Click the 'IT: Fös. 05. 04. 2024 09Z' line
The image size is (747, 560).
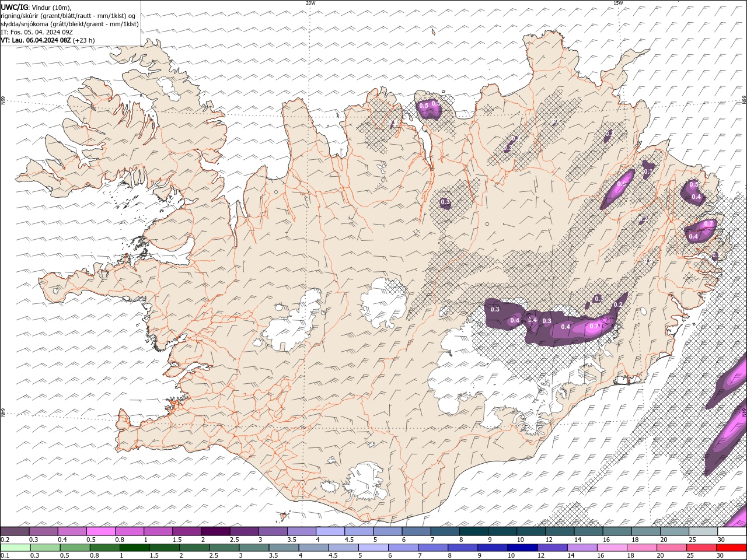click(x=36, y=32)
